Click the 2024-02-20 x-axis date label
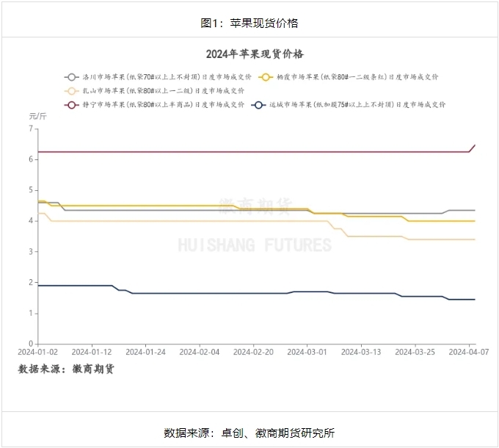 [x=253, y=353]
